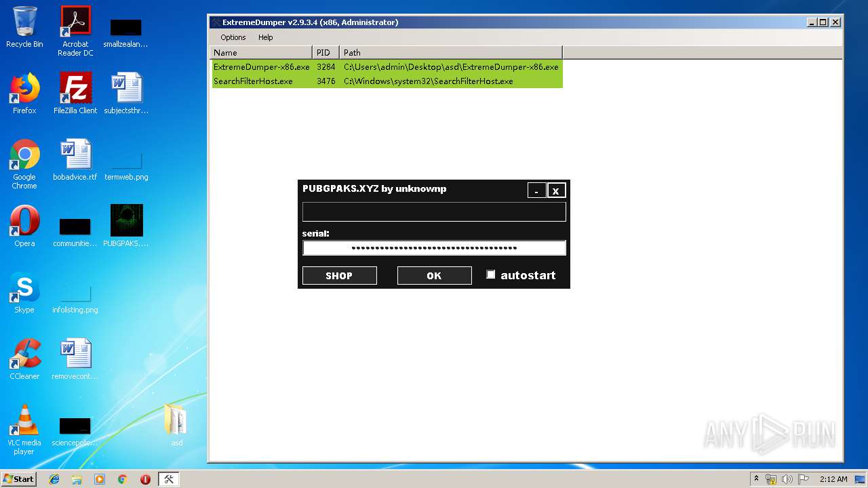Launch FileZilla Client shortcut

click(75, 94)
